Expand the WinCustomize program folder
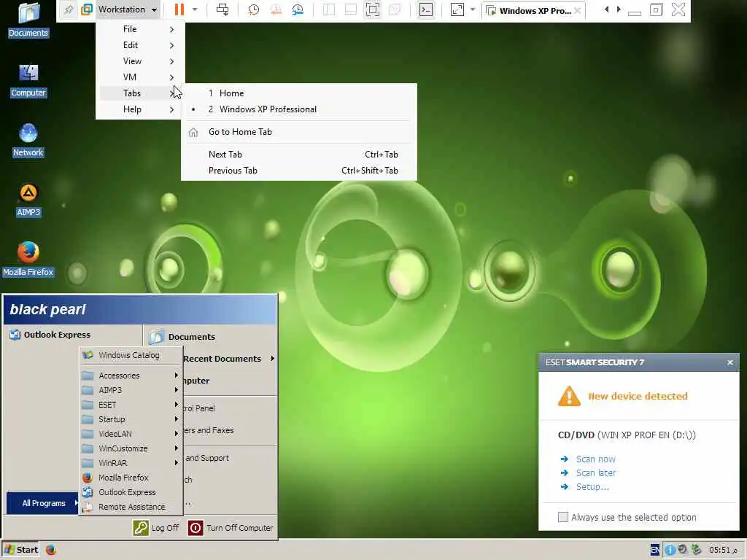The height and width of the screenshot is (560, 747). point(131,448)
